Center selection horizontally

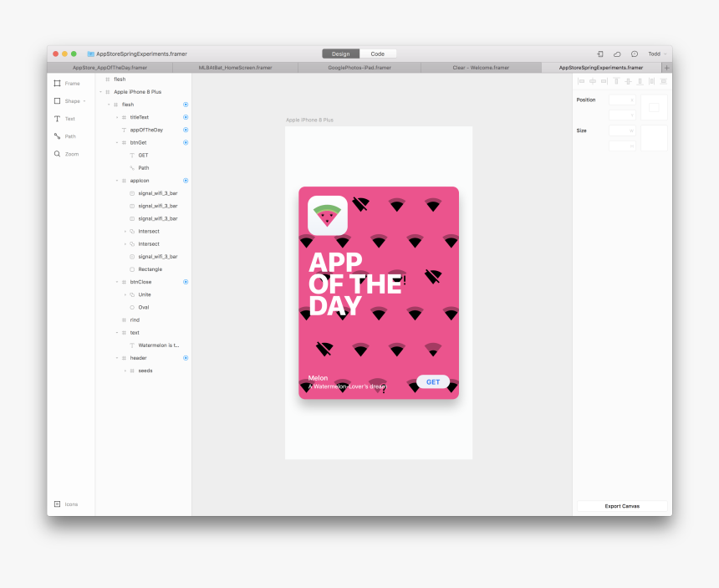pos(593,81)
